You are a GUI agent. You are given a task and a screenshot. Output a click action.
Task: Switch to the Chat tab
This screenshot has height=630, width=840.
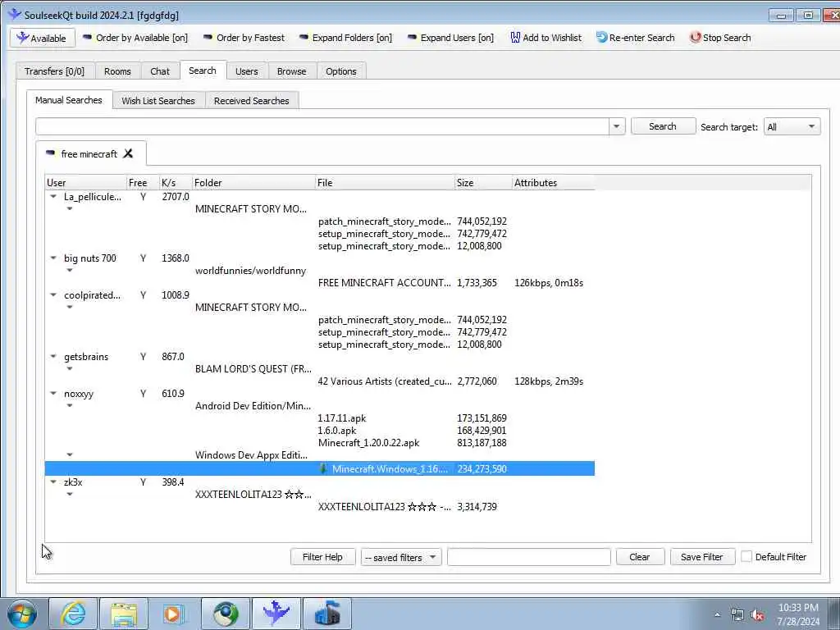[160, 71]
